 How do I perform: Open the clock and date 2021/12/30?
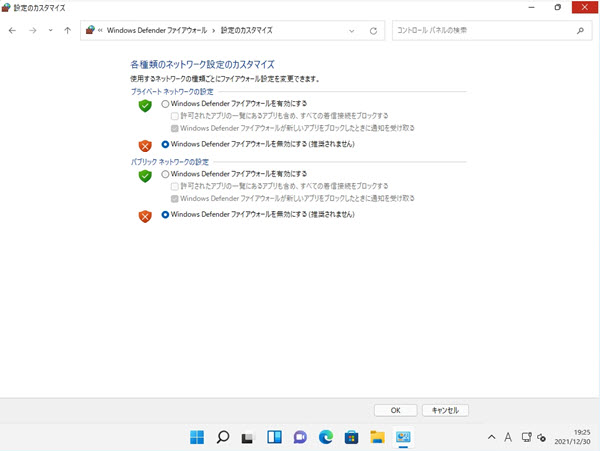tap(572, 437)
